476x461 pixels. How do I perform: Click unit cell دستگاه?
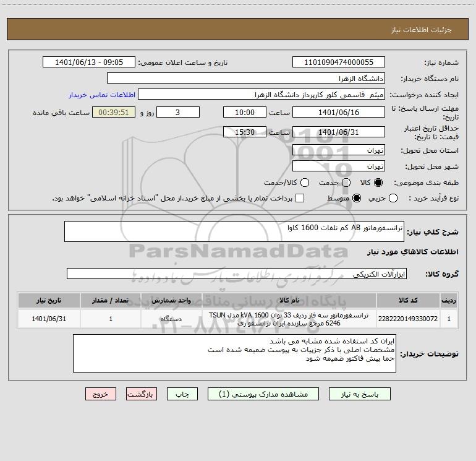click(171, 319)
